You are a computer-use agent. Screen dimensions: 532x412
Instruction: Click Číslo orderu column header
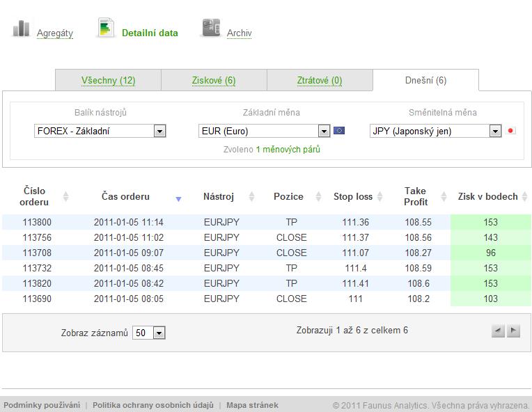(x=34, y=196)
